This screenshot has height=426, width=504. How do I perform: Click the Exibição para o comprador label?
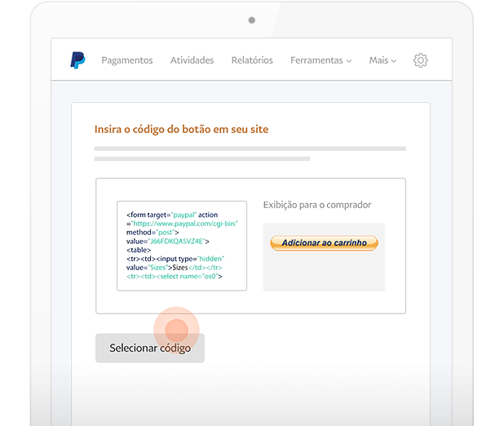pos(316,205)
